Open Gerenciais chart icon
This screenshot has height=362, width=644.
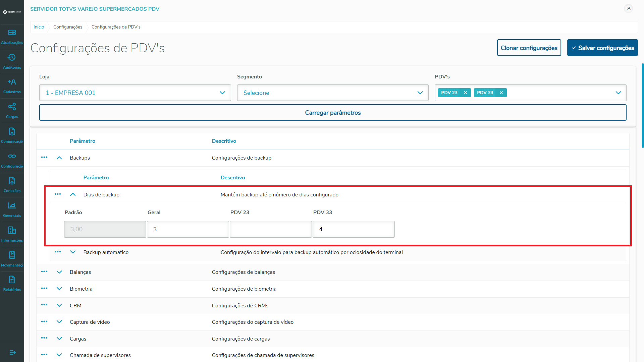[x=12, y=209]
